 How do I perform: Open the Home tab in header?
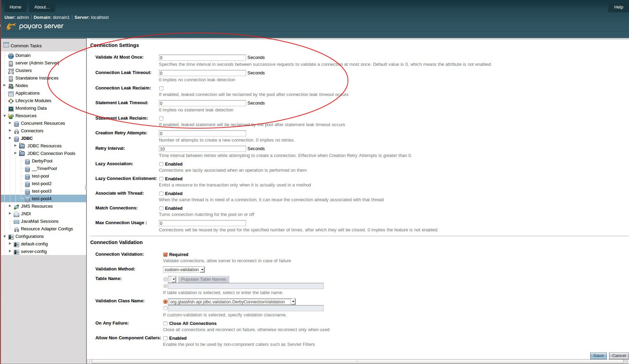15,7
